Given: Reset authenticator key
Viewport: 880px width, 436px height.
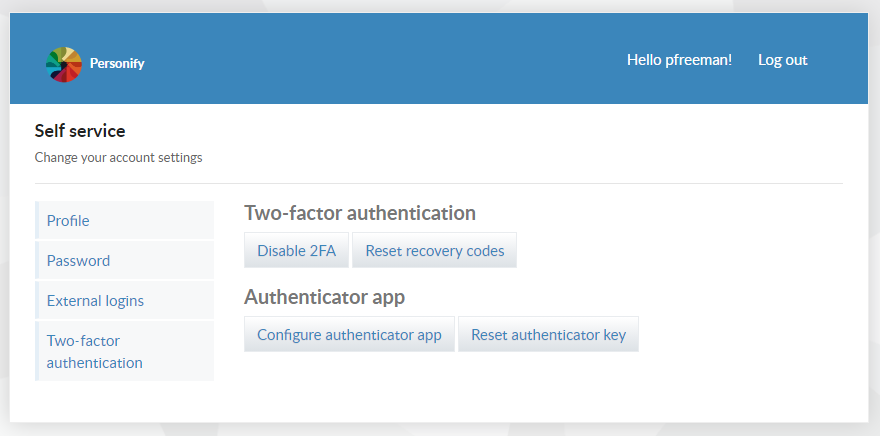Looking at the screenshot, I should 548,334.
